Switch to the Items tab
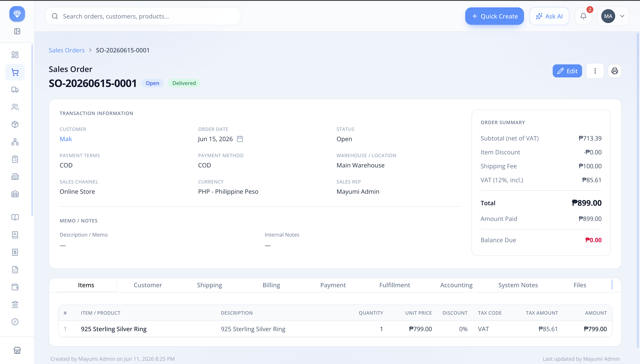The height and width of the screenshot is (364, 640). 86,285
